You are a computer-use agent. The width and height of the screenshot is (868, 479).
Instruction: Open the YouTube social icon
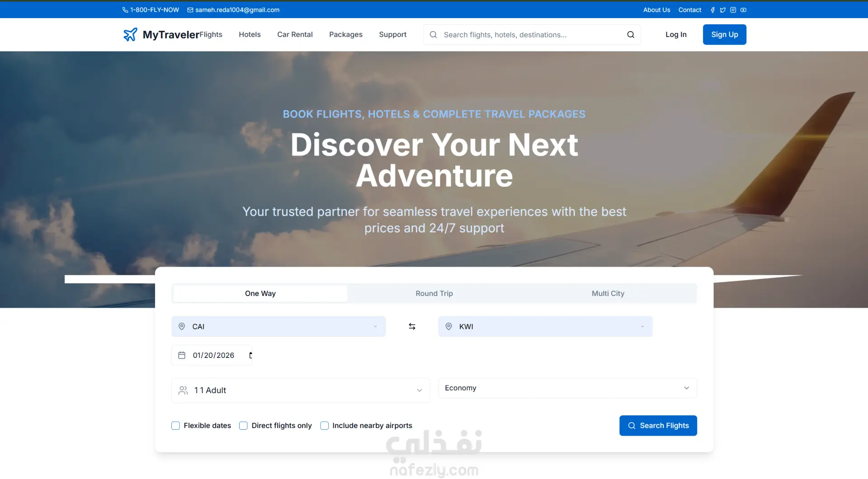[x=743, y=10]
